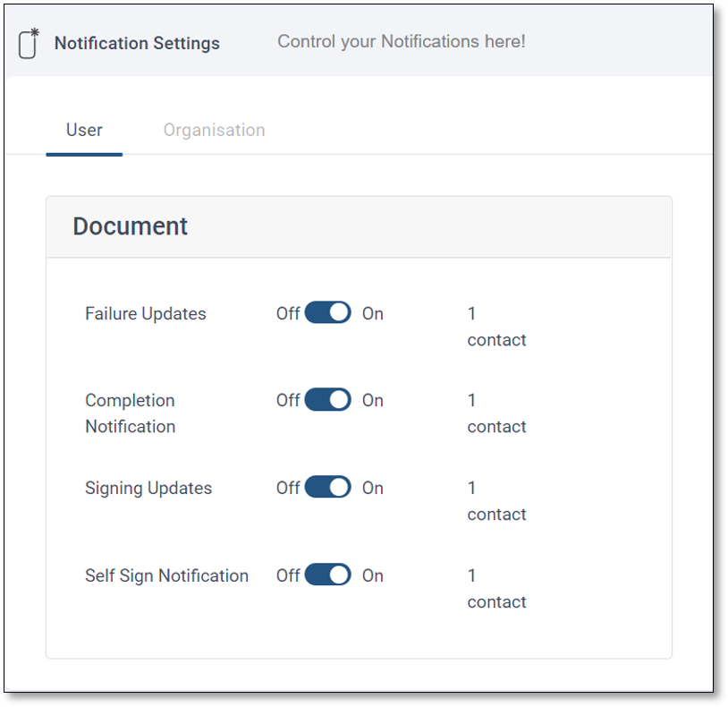
Task: Click the 'Control your Notifications here!' text
Action: pos(402,42)
